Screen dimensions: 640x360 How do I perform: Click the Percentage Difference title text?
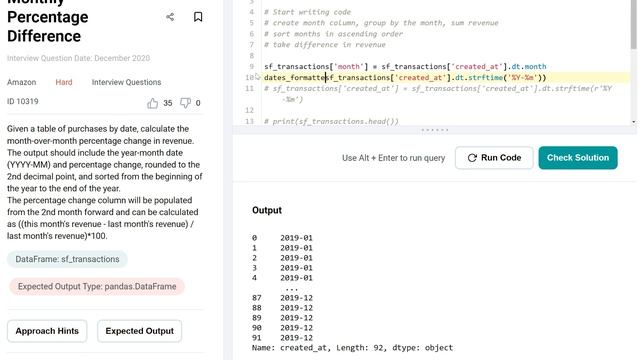click(x=47, y=27)
